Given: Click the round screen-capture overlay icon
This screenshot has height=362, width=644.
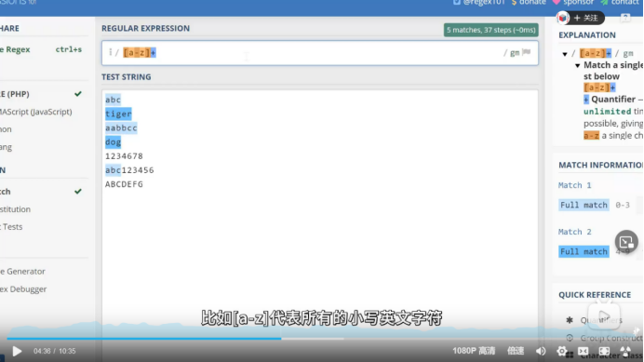Looking at the screenshot, I should click(626, 242).
